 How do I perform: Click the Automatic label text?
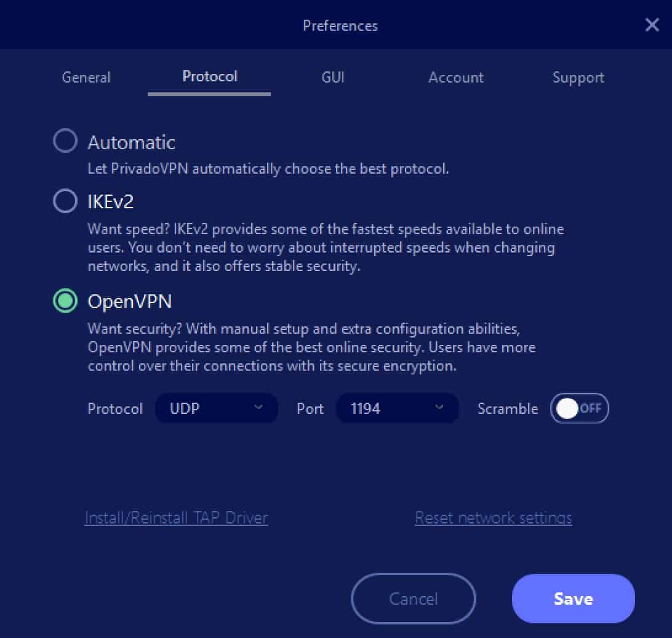132,142
